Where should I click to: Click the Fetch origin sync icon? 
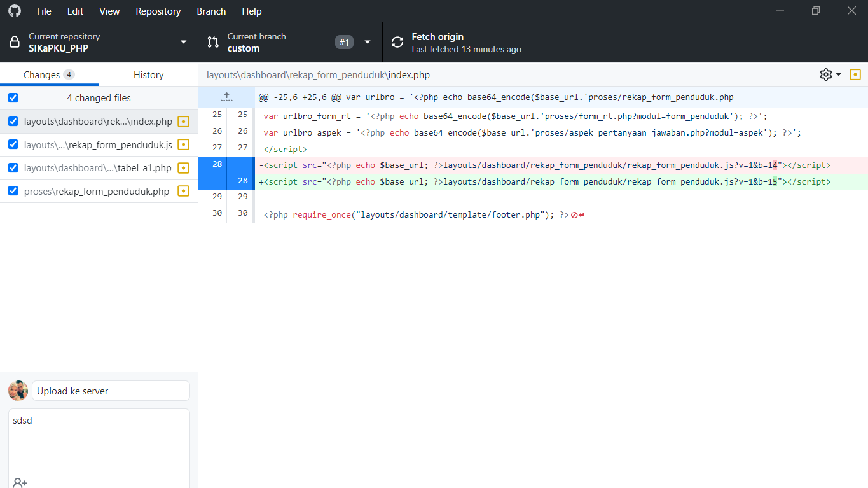[397, 43]
